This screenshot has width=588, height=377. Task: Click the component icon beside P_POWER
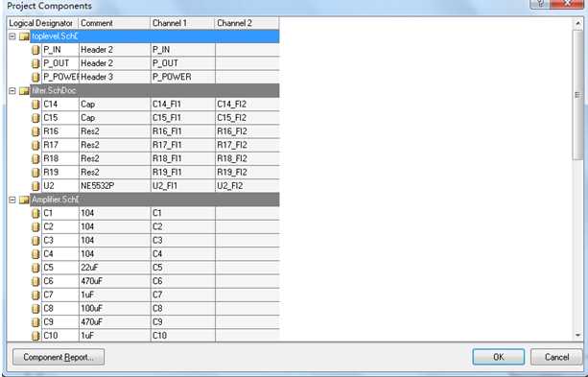coord(35,77)
